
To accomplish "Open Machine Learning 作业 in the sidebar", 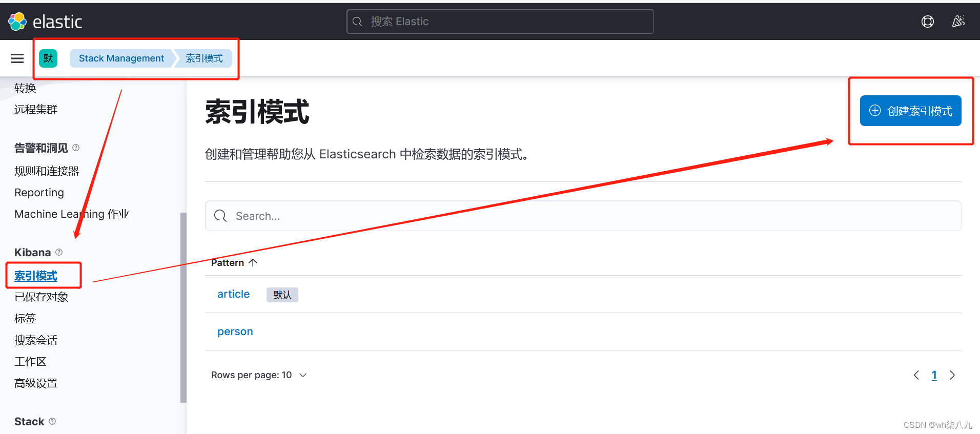I will point(72,214).
